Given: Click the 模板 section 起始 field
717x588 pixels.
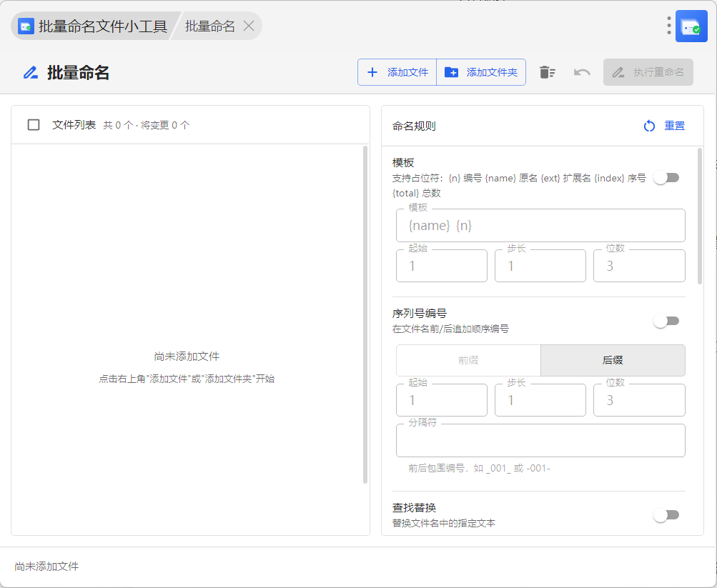Looking at the screenshot, I should pos(442,266).
